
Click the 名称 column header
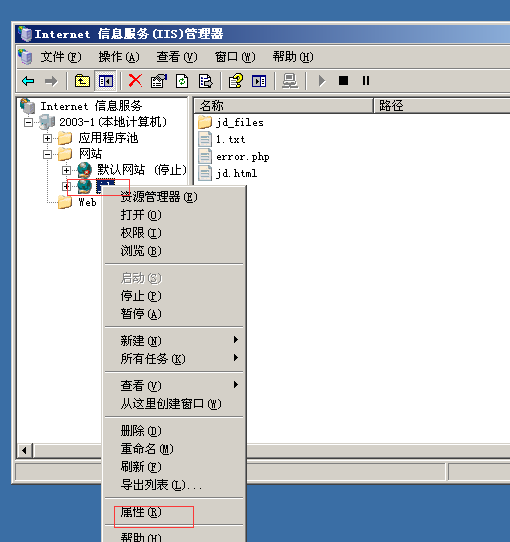pyautogui.click(x=284, y=105)
